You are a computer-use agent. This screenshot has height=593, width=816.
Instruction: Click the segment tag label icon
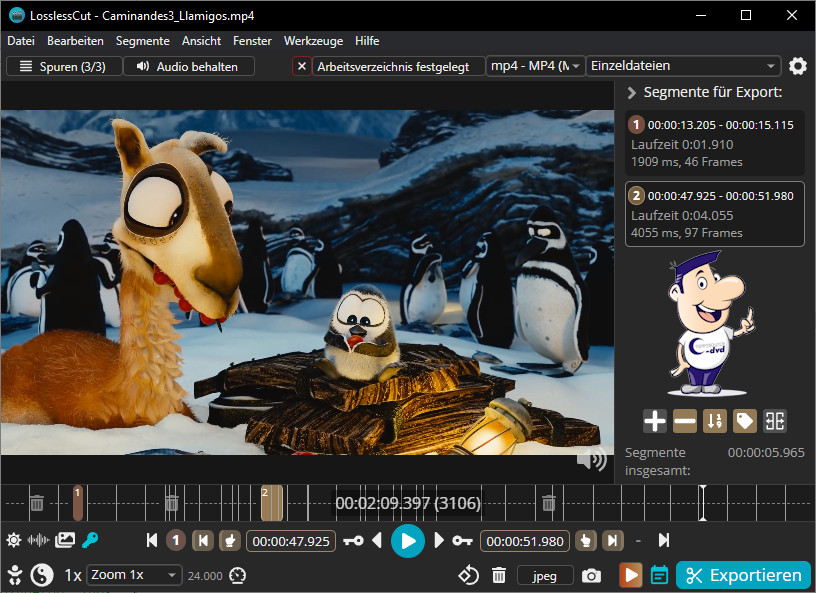pyautogui.click(x=744, y=421)
